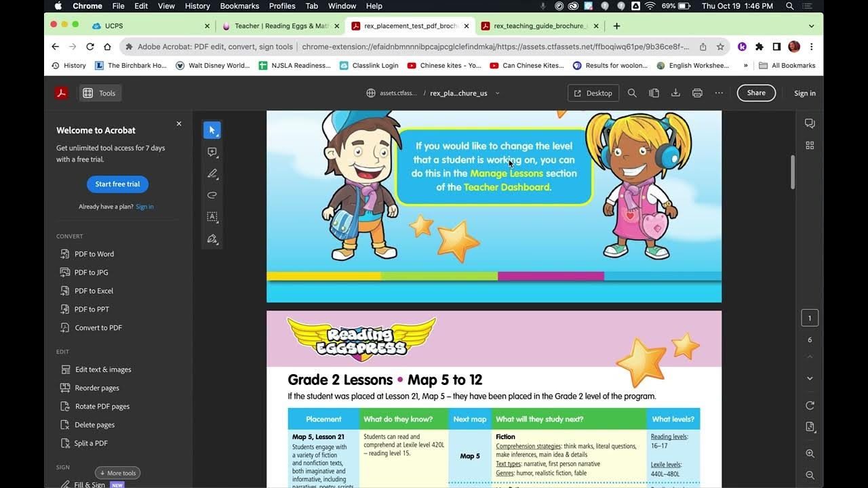This screenshot has height=488, width=868.
Task: Rotate the page view icon
Action: 810,405
